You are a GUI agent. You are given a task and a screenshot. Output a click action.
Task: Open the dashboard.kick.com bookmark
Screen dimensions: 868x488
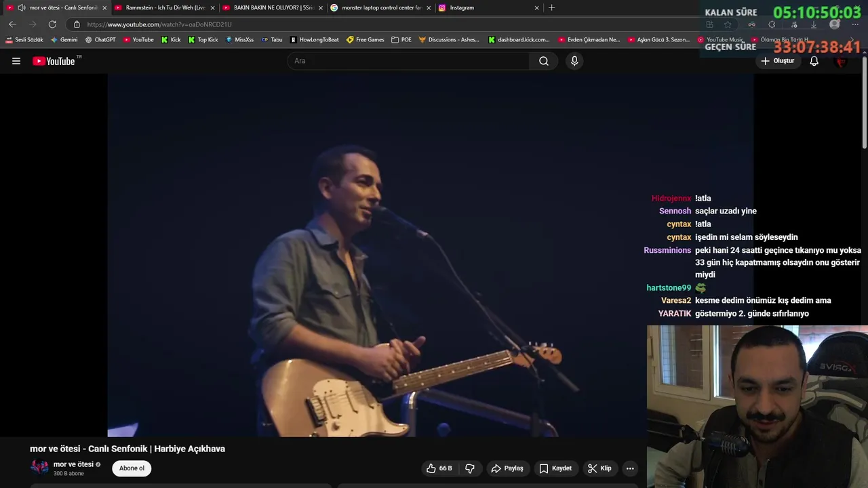[519, 40]
